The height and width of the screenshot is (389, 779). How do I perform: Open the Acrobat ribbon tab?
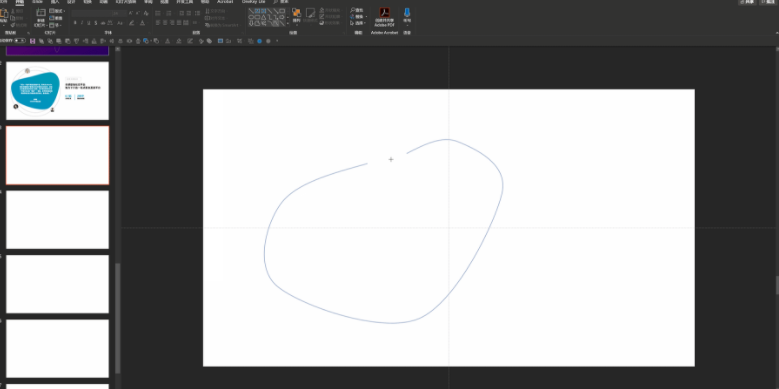tap(225, 2)
